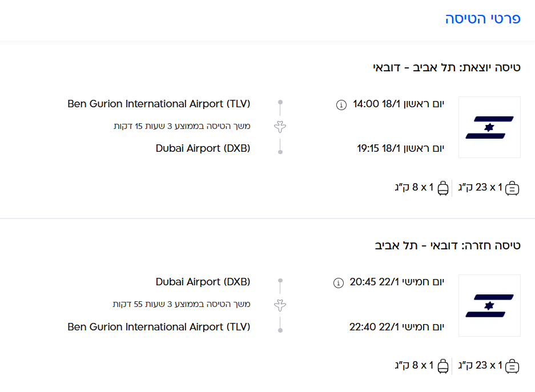Click outbound checked baggage 23 kg icon
This screenshot has width=535, height=392.
pyautogui.click(x=512, y=188)
